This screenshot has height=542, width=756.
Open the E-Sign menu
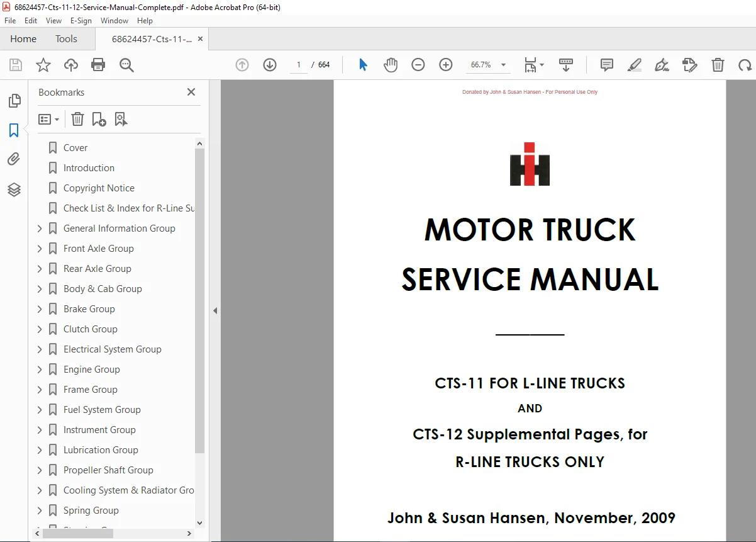[x=81, y=21]
